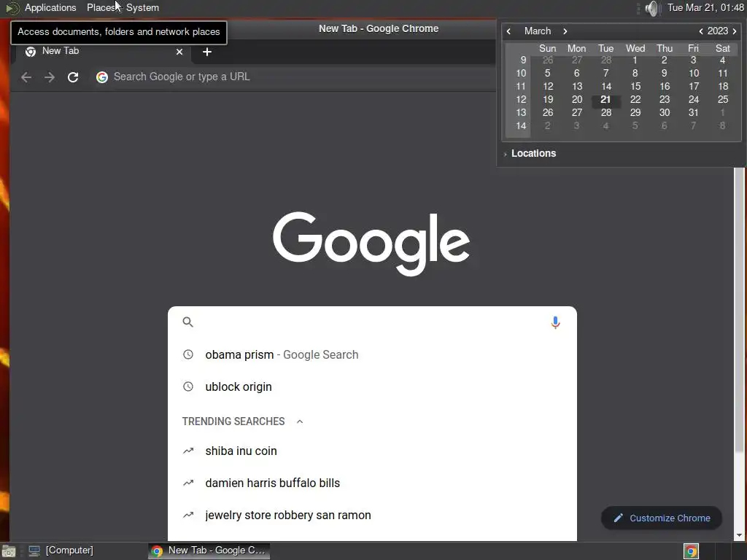The image size is (747, 560).
Task: Click the trending arrow beside shiba inu coin
Action: pos(188,451)
